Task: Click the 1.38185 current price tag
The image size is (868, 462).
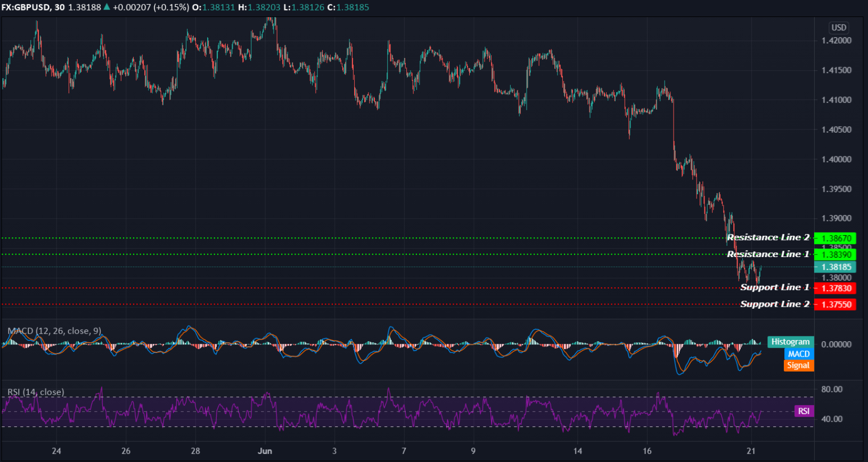Action: tap(835, 267)
